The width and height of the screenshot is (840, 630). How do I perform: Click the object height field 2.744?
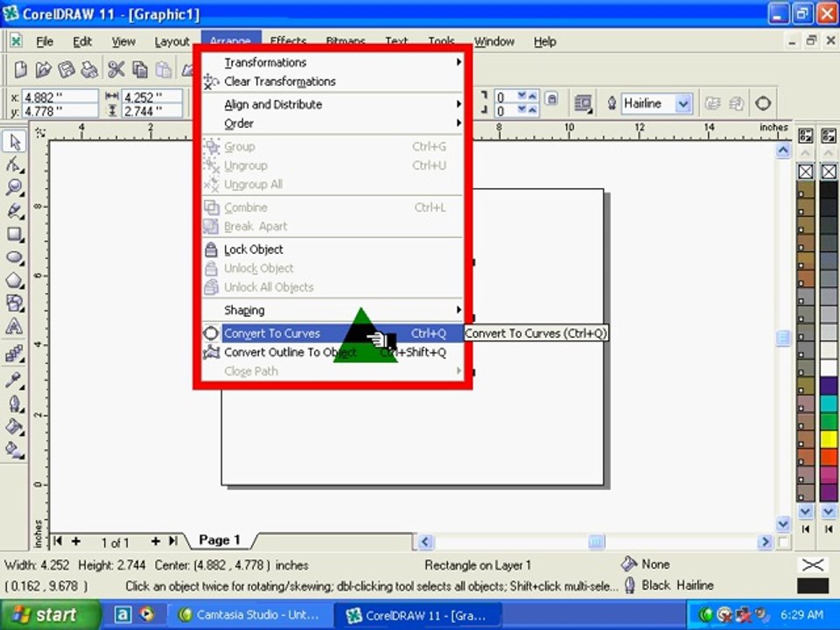(152, 111)
